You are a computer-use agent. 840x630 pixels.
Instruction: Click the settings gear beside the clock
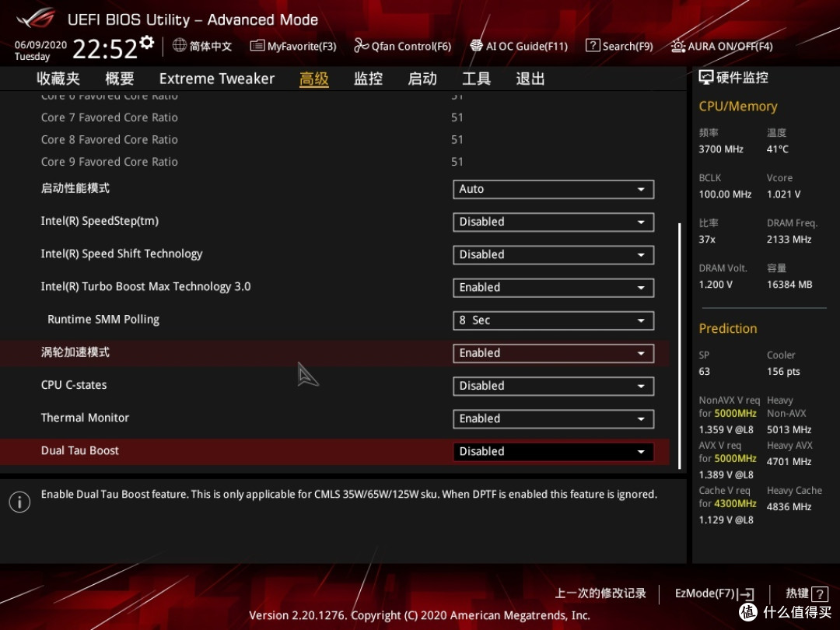tap(146, 43)
